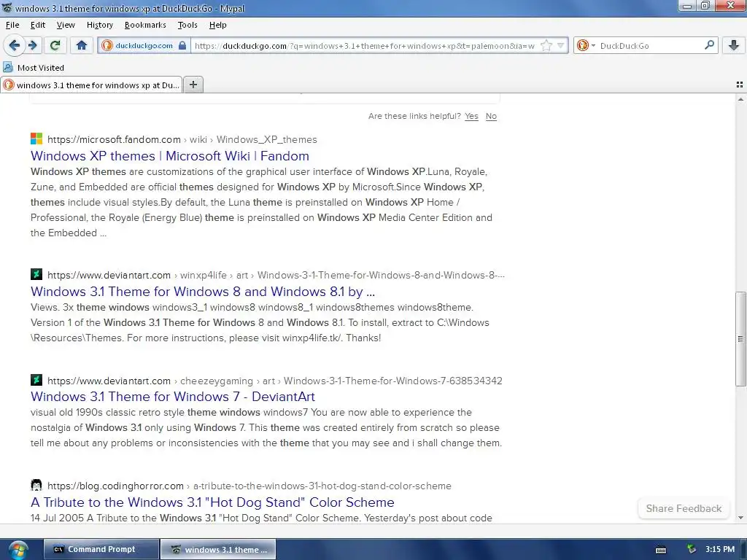The image size is (747, 560).
Task: Open Windows XP themes Microsoft Wiki link
Action: [x=169, y=156]
